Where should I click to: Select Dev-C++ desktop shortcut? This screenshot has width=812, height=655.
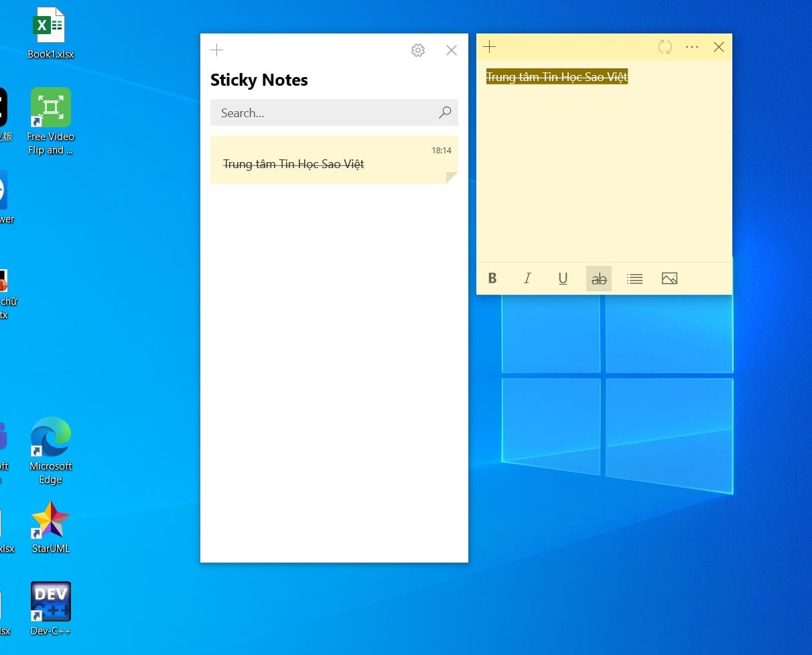50,609
